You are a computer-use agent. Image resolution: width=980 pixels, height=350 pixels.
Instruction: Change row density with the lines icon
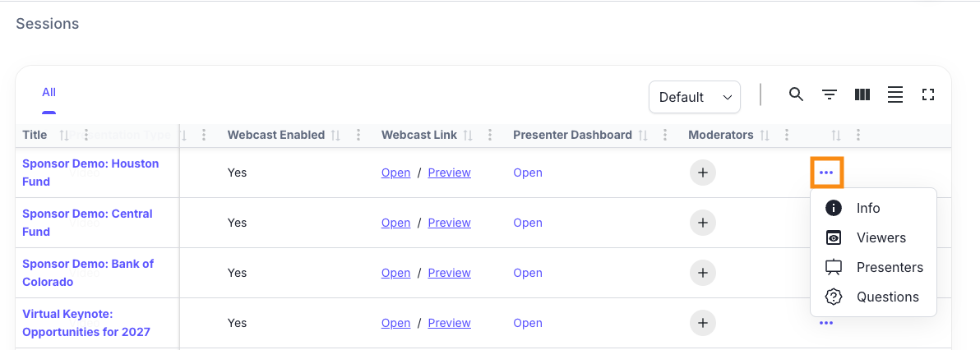pyautogui.click(x=895, y=95)
